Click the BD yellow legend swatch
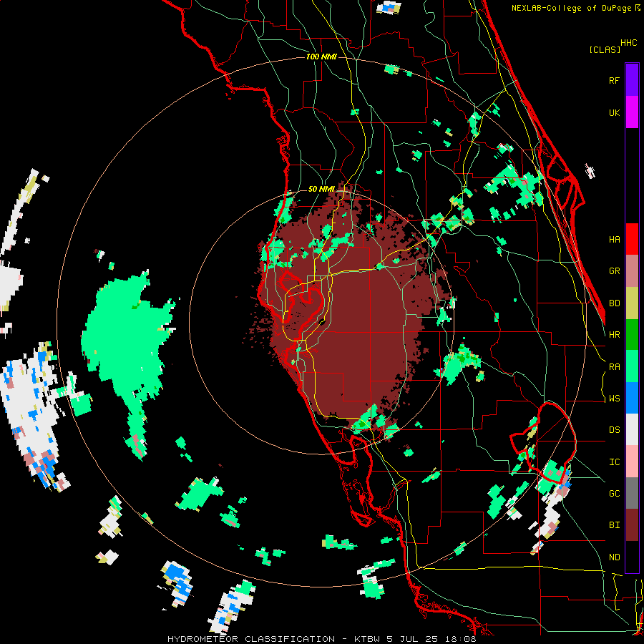644x644 pixels. 632,303
